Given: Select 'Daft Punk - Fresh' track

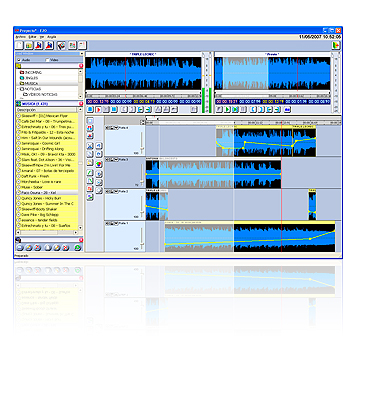Looking at the screenshot, I should (47, 176).
